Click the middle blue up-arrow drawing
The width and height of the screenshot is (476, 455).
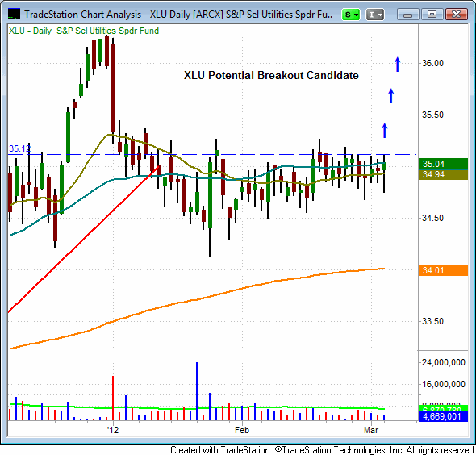pyautogui.click(x=391, y=96)
